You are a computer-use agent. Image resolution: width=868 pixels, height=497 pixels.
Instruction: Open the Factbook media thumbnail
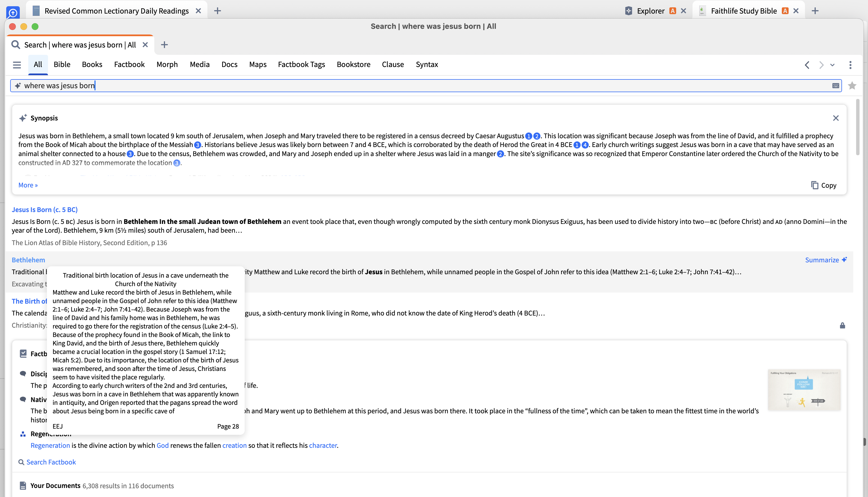[804, 390]
